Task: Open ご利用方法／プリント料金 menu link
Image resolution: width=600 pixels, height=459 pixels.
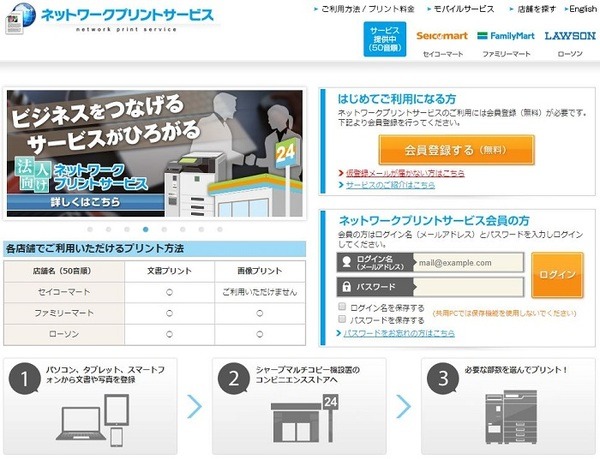Action: [367, 9]
